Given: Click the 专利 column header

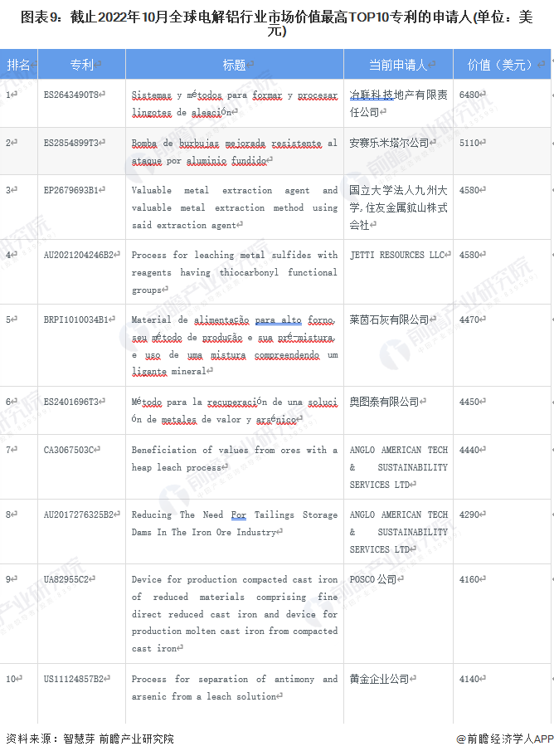Looking at the screenshot, I should coord(82,65).
